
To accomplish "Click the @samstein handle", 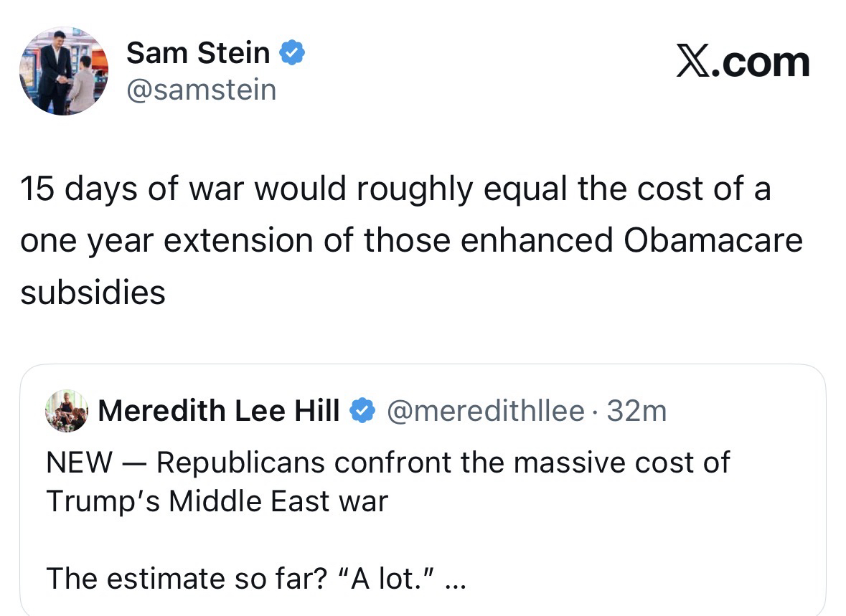I will [201, 90].
